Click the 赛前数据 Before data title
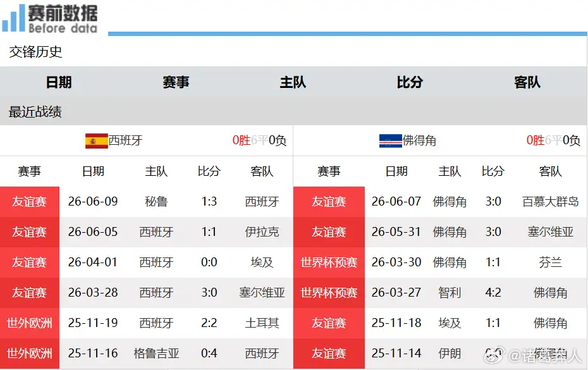This screenshot has width=588, height=370. 63,19
